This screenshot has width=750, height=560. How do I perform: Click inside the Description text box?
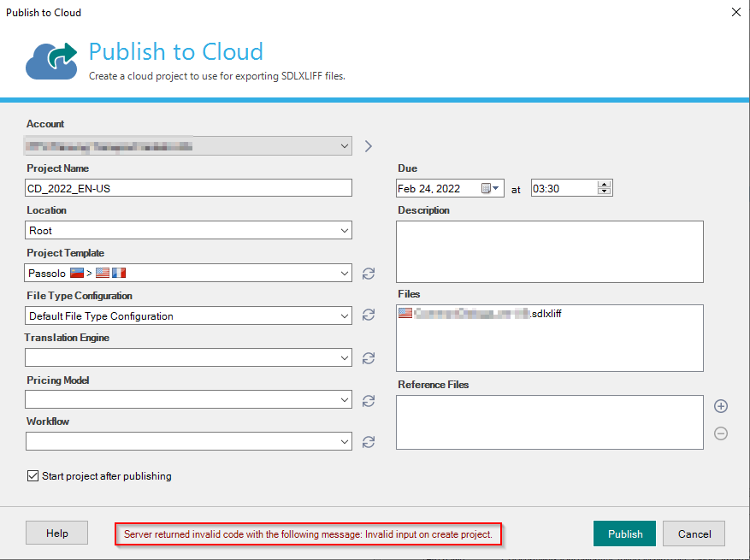(549, 251)
